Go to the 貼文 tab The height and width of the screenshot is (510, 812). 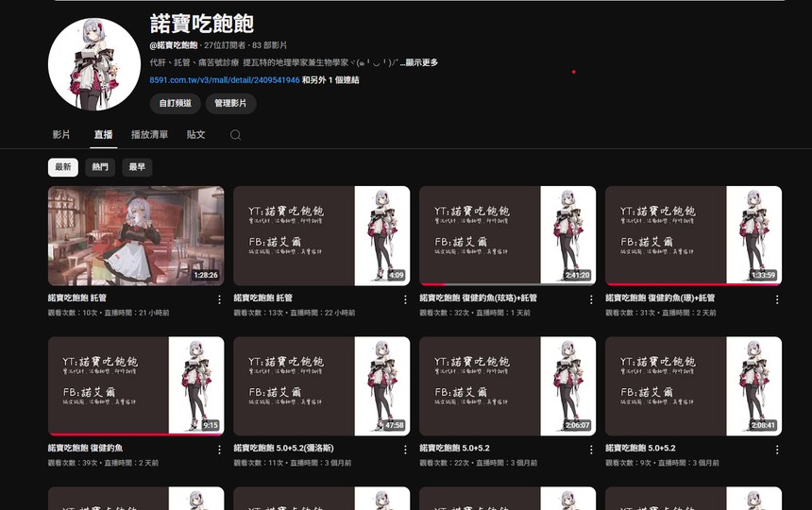(x=195, y=135)
